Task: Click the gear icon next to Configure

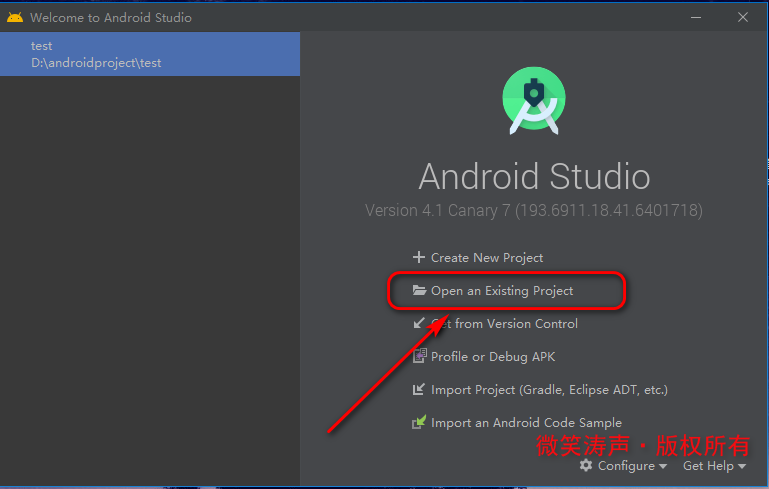Action: [x=586, y=465]
